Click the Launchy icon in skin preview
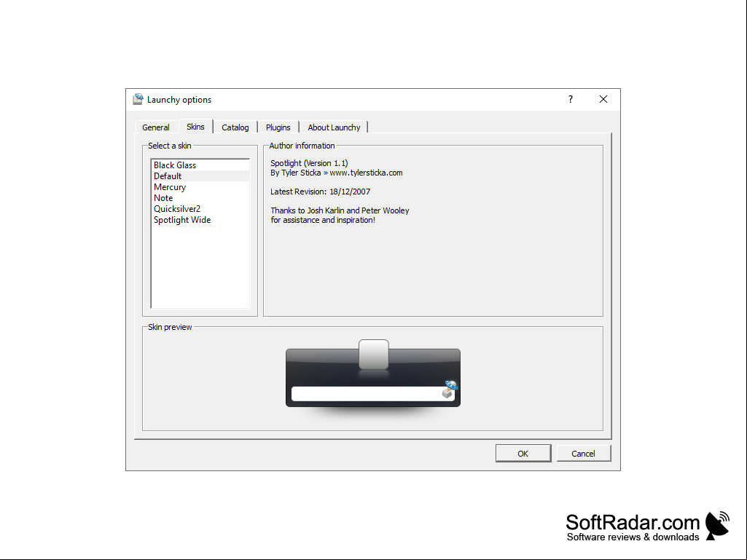Viewport: 747px width, 560px height. pyautogui.click(x=450, y=389)
